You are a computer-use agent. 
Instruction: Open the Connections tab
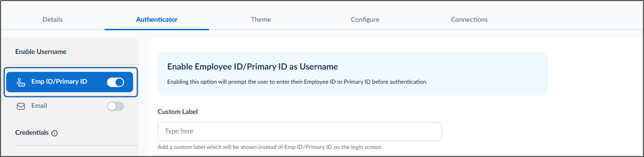[469, 20]
